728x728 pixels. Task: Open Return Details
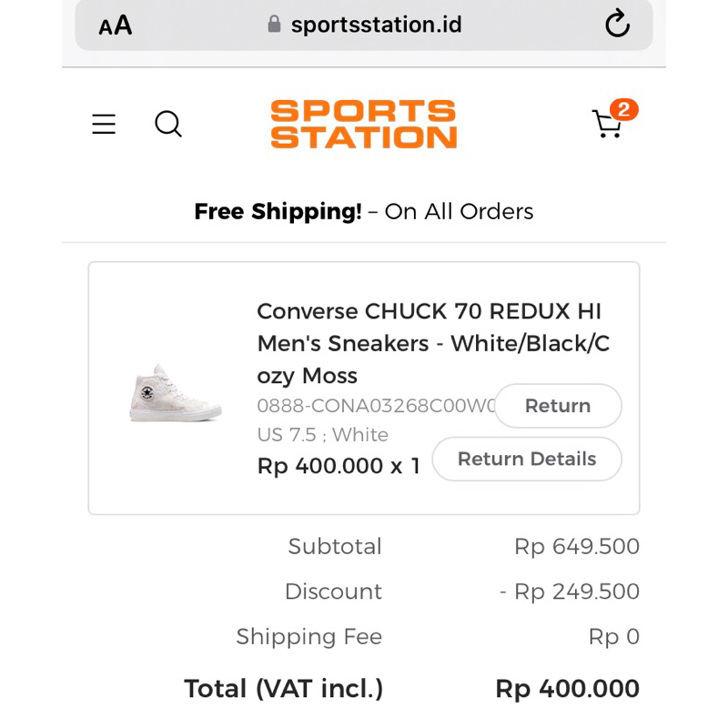click(527, 459)
